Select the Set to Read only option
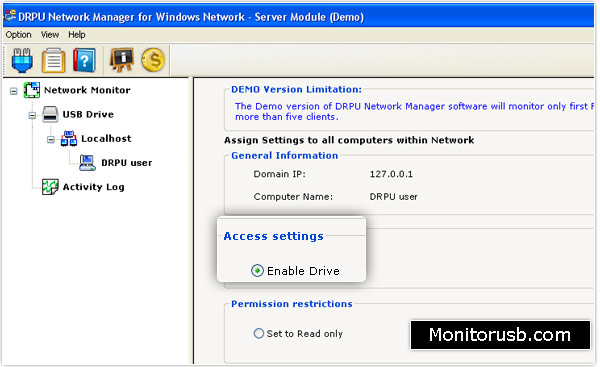Image resolution: width=600 pixels, height=367 pixels. tap(259, 333)
